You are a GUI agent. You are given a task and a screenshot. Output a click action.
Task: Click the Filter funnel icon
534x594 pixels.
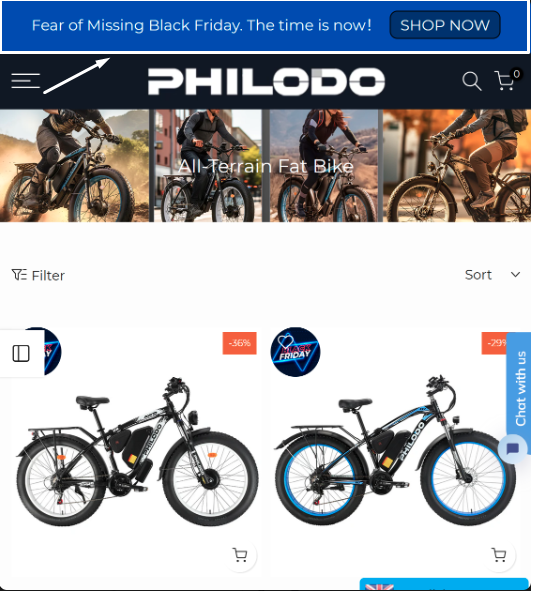pyautogui.click(x=19, y=275)
